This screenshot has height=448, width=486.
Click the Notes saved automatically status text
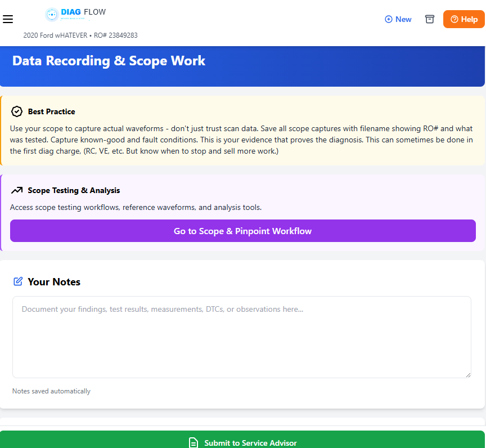pyautogui.click(x=51, y=391)
